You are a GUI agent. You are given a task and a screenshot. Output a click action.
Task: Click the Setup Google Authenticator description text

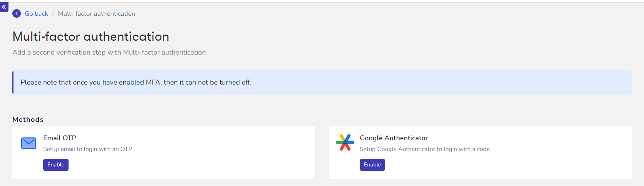click(424, 149)
